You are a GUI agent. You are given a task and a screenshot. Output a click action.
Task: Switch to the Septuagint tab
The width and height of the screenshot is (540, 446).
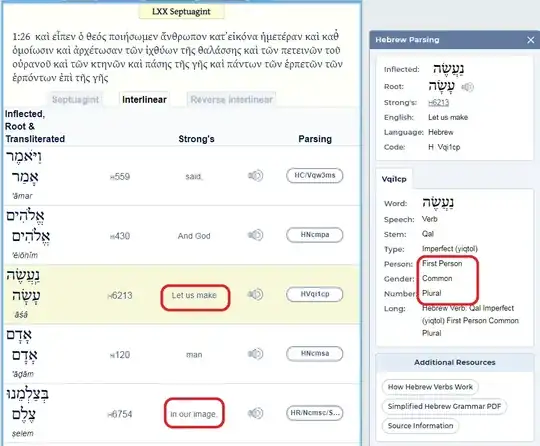(x=75, y=100)
